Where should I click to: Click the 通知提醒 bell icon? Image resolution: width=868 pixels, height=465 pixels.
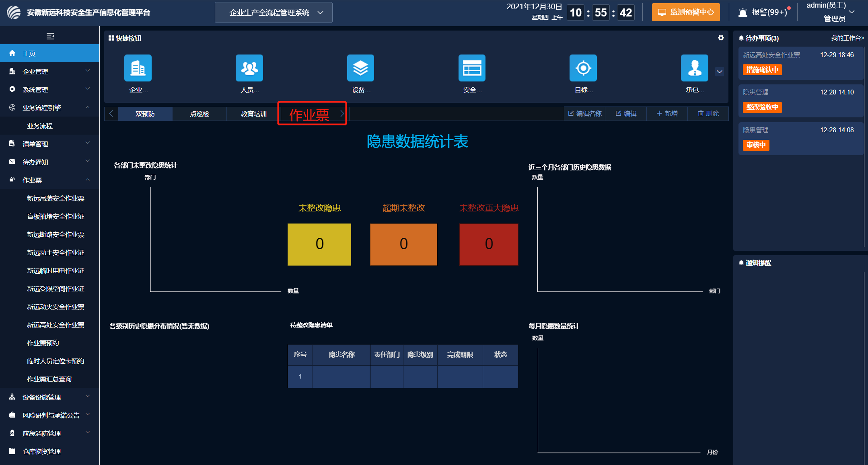click(x=741, y=263)
